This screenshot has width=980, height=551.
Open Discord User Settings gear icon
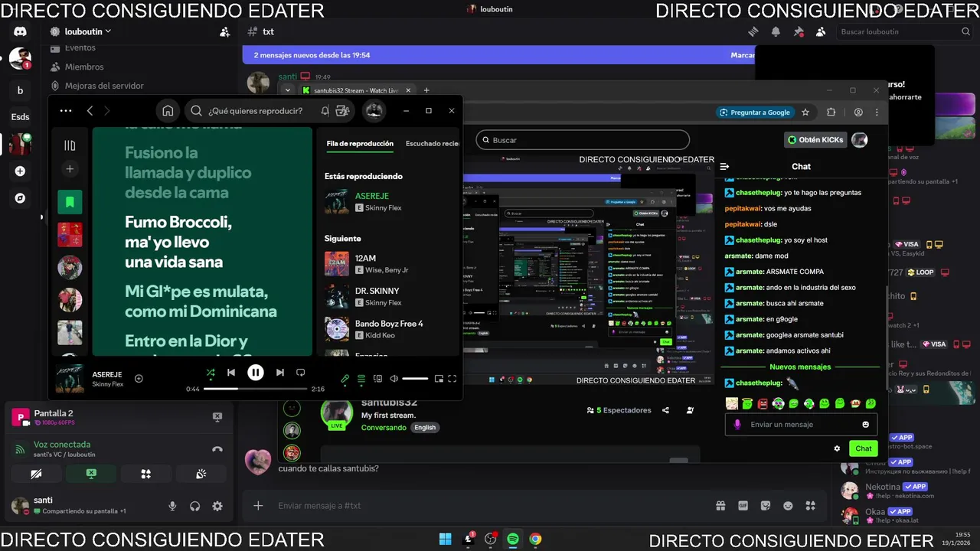point(217,506)
